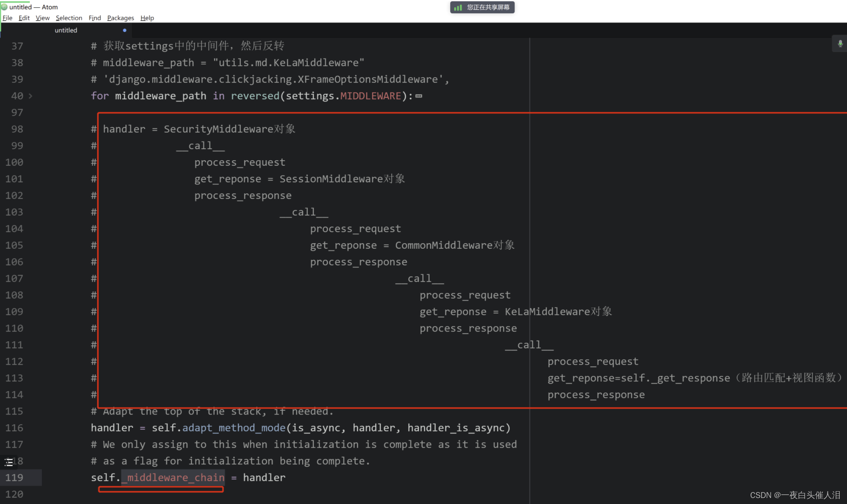Select the untitled editor tab
The width and height of the screenshot is (847, 504).
[66, 30]
